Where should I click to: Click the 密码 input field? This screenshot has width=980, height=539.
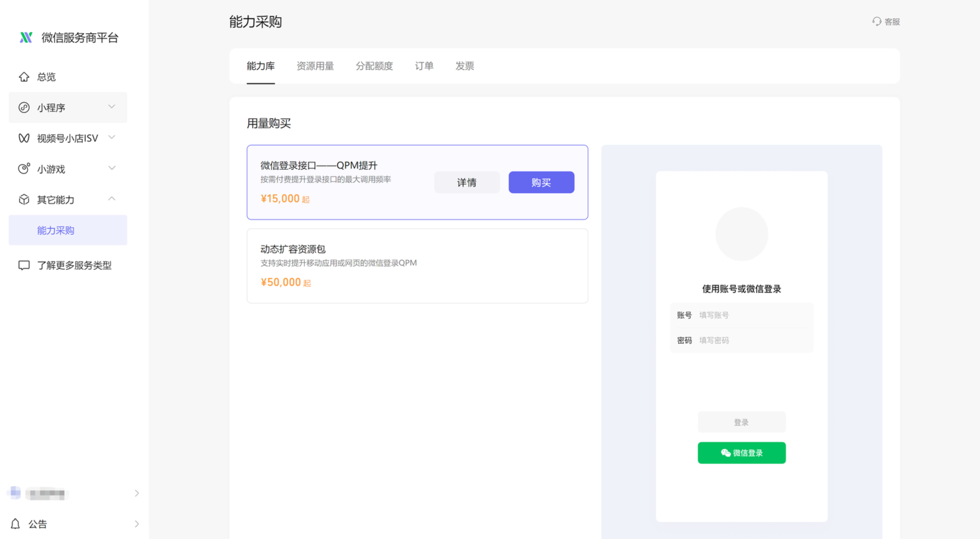click(742, 340)
